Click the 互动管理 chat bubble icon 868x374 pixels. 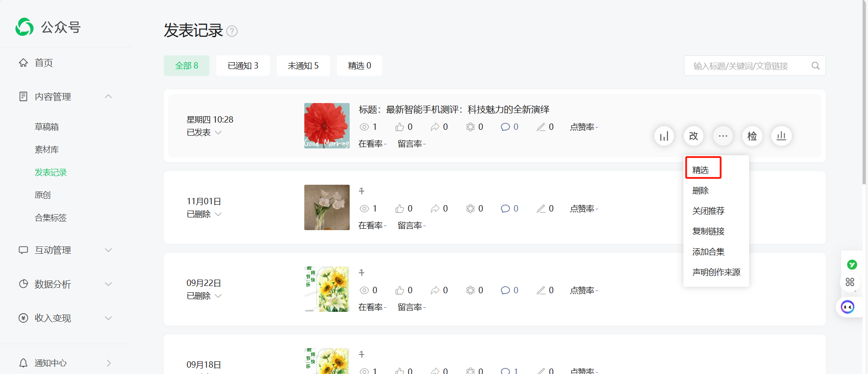pos(23,250)
